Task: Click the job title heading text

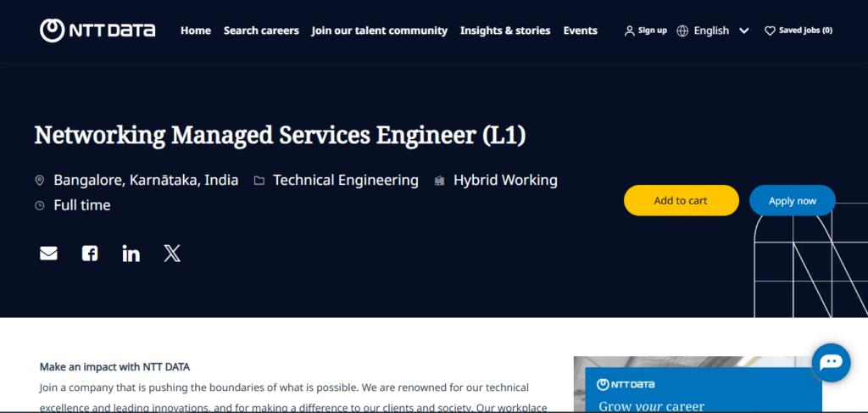Action: [280, 135]
